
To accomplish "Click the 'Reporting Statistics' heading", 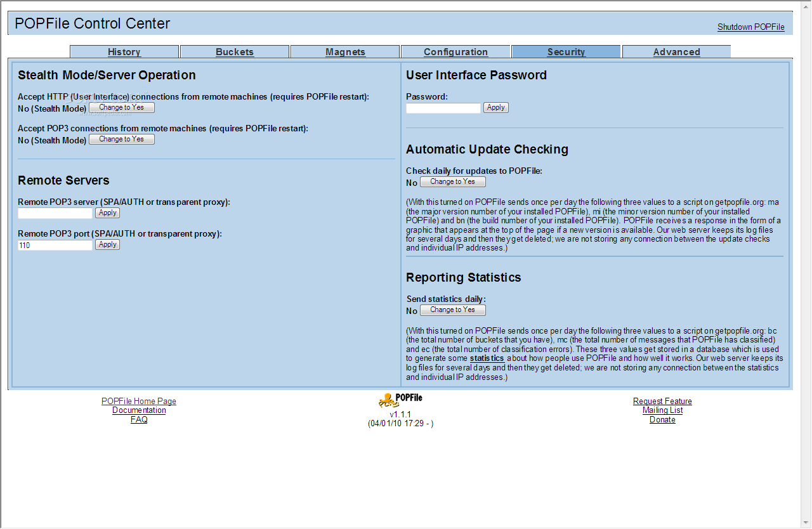I will [464, 278].
